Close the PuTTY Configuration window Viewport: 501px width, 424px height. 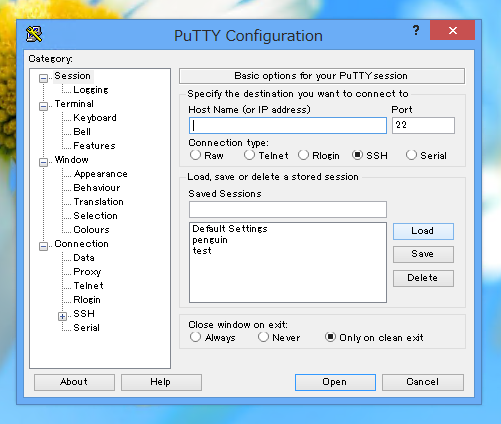coord(452,30)
